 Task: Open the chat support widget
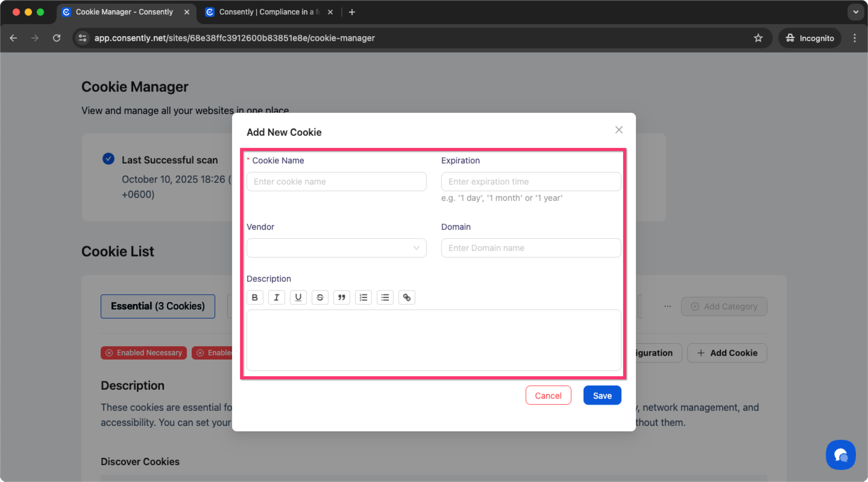[840, 455]
